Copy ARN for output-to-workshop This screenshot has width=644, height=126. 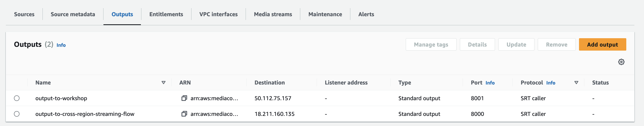tap(184, 98)
